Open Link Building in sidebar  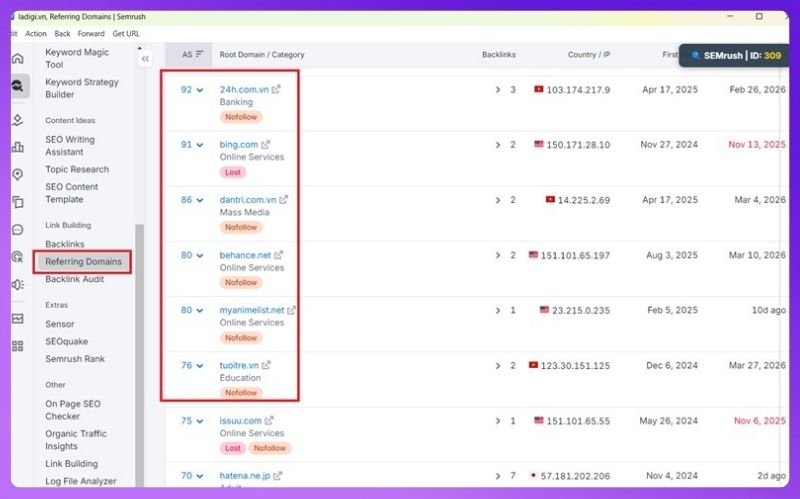click(71, 464)
